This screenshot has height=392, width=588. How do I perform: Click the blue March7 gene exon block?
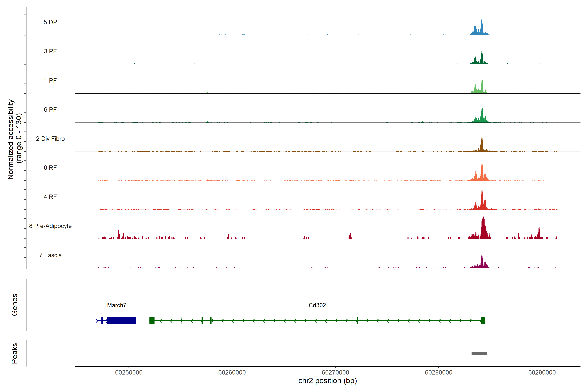click(x=121, y=320)
